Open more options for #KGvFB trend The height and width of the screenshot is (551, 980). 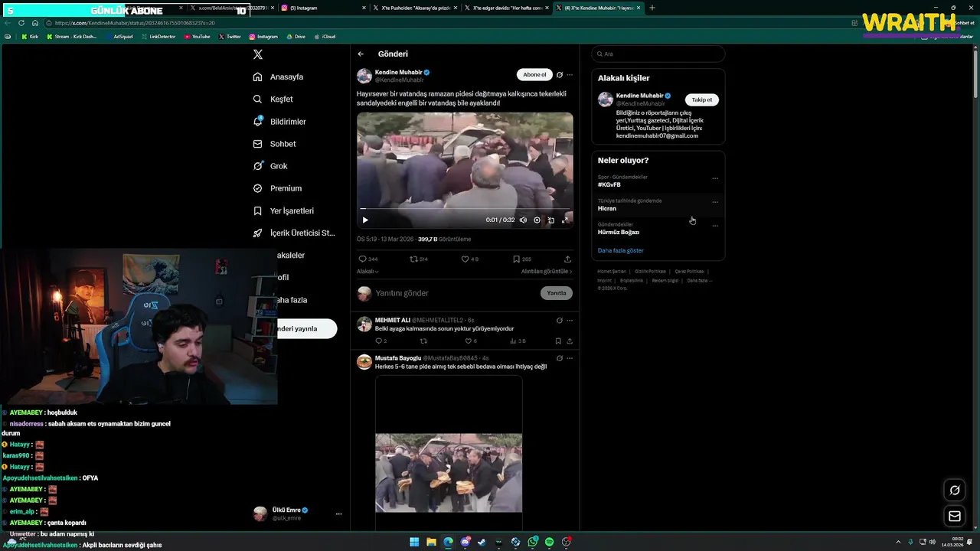point(715,178)
